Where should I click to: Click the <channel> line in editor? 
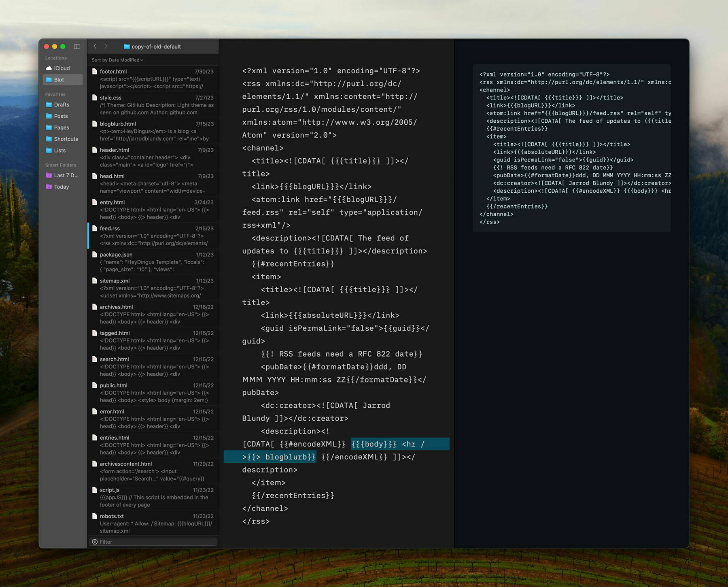[x=263, y=148]
